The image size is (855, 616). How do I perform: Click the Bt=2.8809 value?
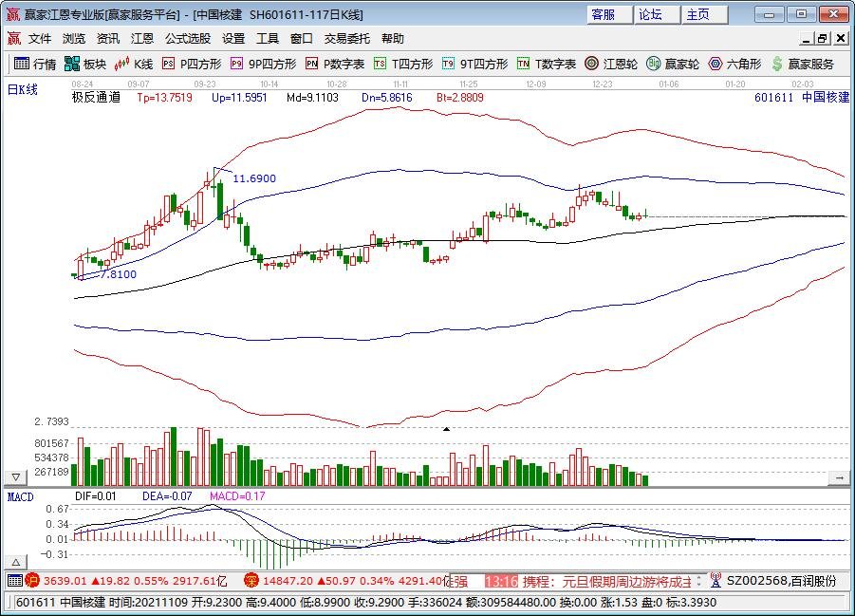(460, 98)
